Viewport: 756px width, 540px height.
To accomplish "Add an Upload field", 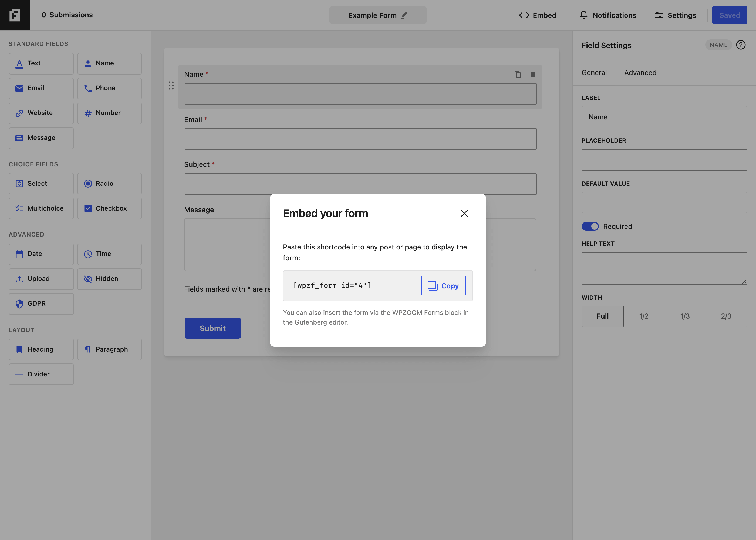I will coord(41,279).
